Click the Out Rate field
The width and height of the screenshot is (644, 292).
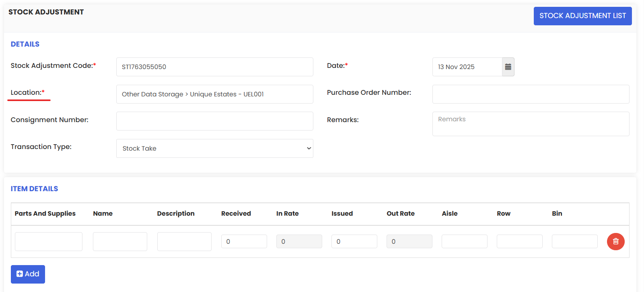[x=409, y=241]
